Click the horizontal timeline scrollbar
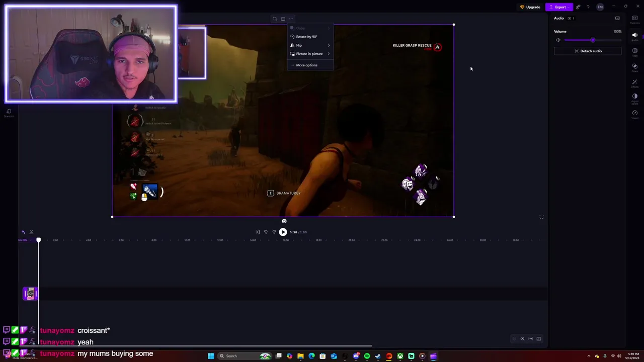The width and height of the screenshot is (644, 362). (196, 346)
